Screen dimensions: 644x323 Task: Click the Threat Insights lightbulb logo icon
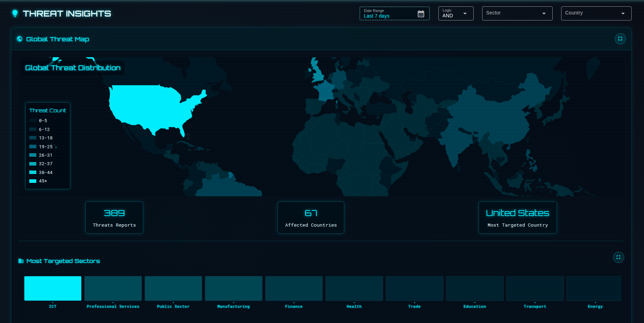14,13
